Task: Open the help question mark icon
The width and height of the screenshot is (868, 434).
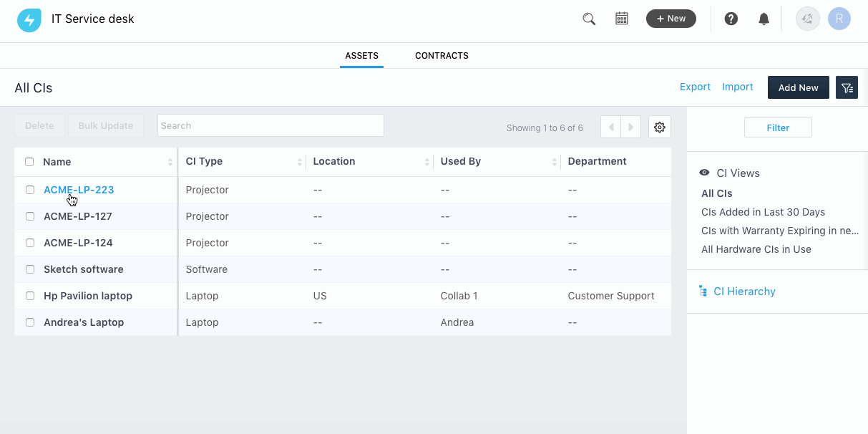Action: (731, 19)
